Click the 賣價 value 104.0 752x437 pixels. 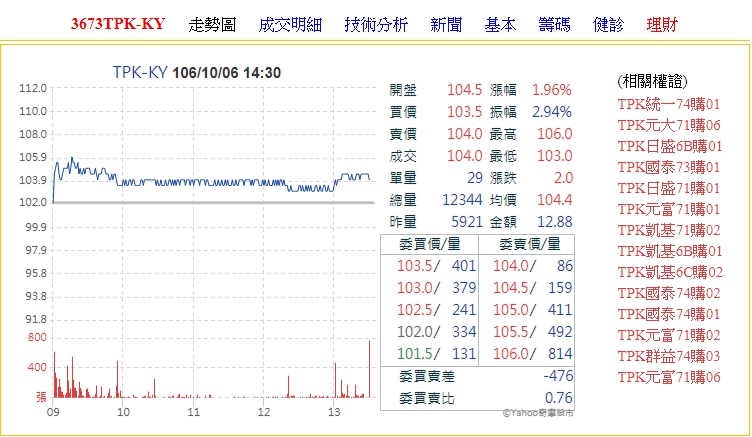[464, 134]
